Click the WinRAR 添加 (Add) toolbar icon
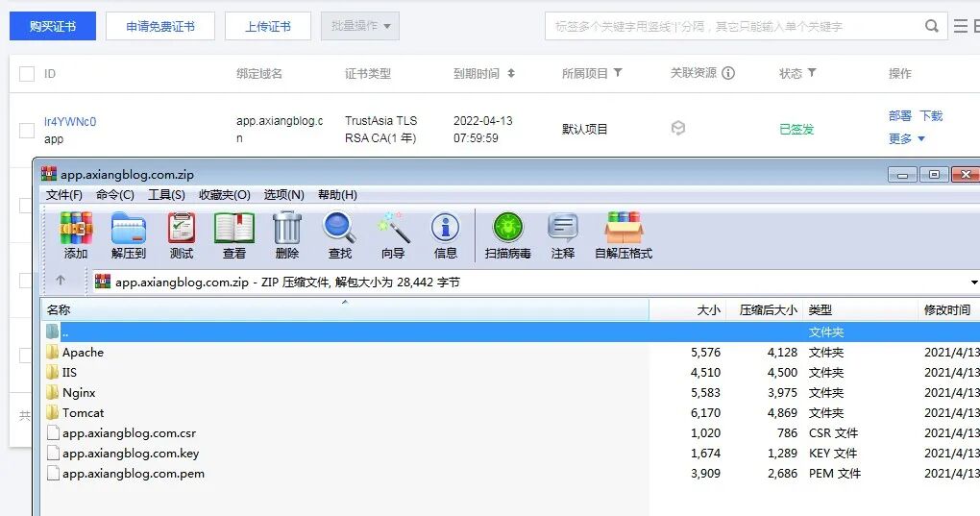The height and width of the screenshot is (516, 980). point(76,228)
